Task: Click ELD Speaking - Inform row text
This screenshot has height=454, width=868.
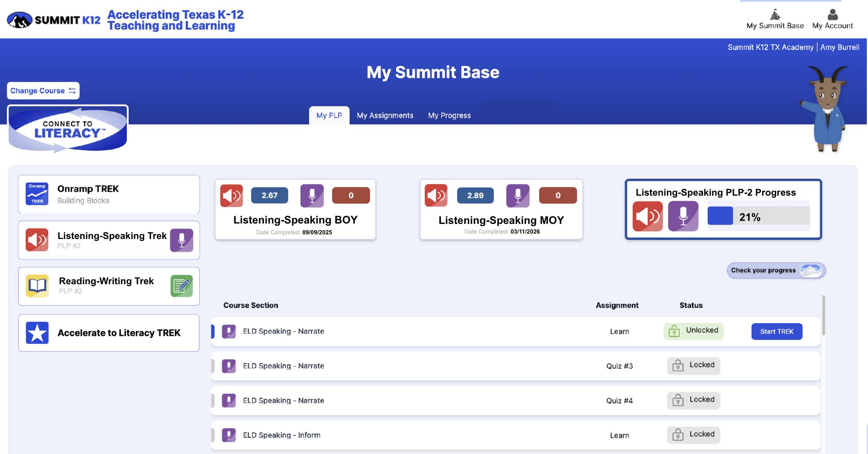Action: [x=282, y=435]
